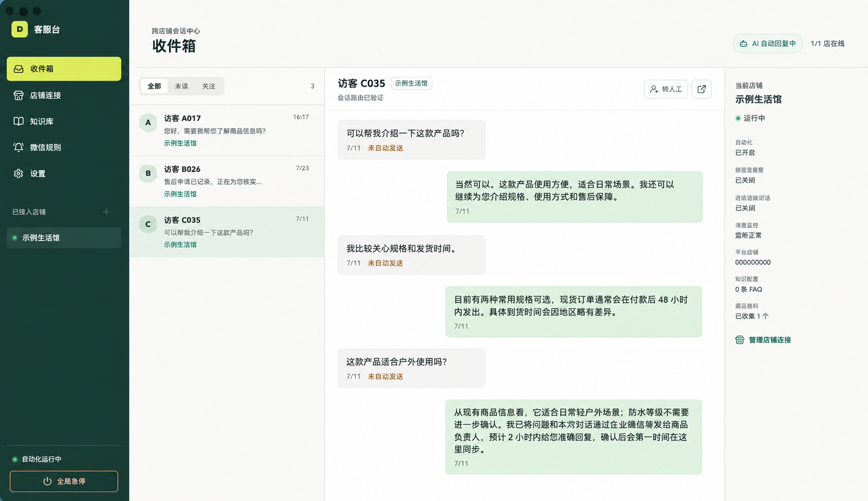
Task: Open 知识库 in the sidebar
Action: click(x=64, y=121)
